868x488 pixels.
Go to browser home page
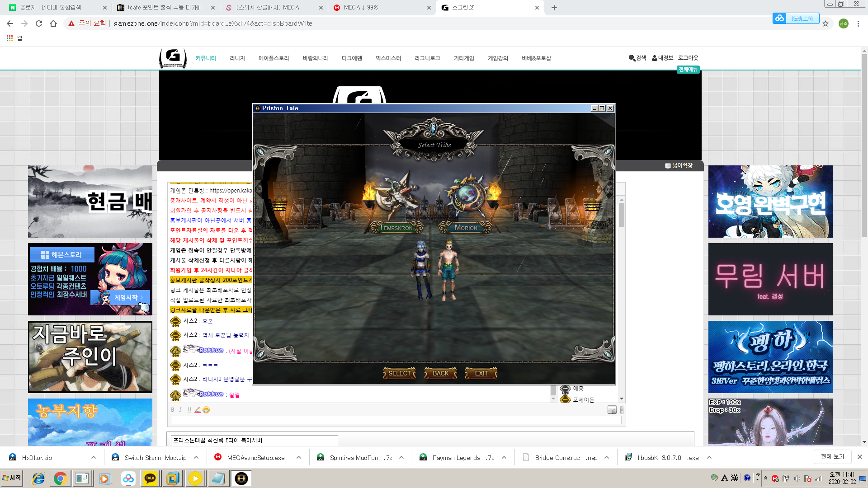[53, 23]
